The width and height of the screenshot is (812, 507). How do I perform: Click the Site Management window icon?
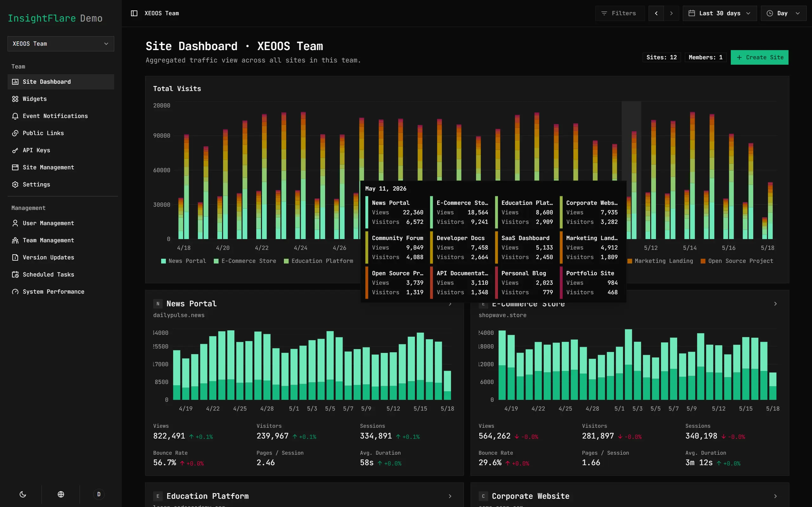tap(15, 167)
